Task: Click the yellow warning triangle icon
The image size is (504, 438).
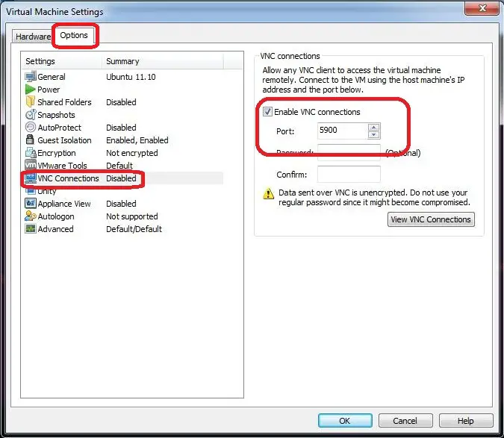Action: tap(268, 194)
